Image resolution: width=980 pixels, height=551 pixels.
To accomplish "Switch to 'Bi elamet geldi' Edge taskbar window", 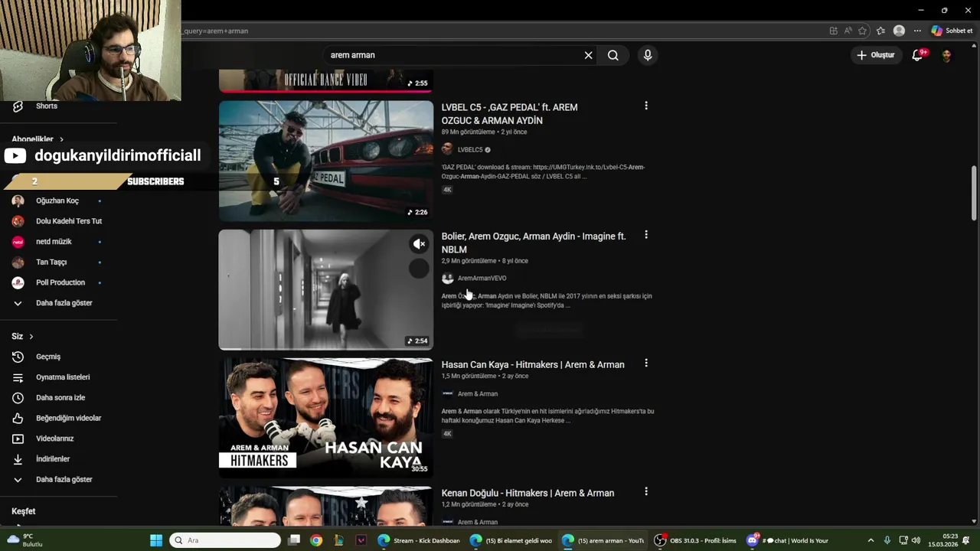I will pyautogui.click(x=511, y=540).
